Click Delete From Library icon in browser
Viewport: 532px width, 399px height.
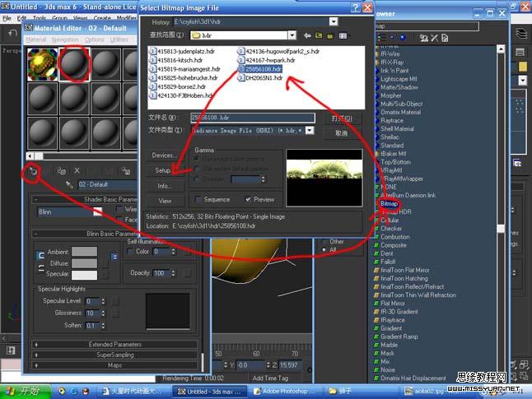pyautogui.click(x=435, y=38)
